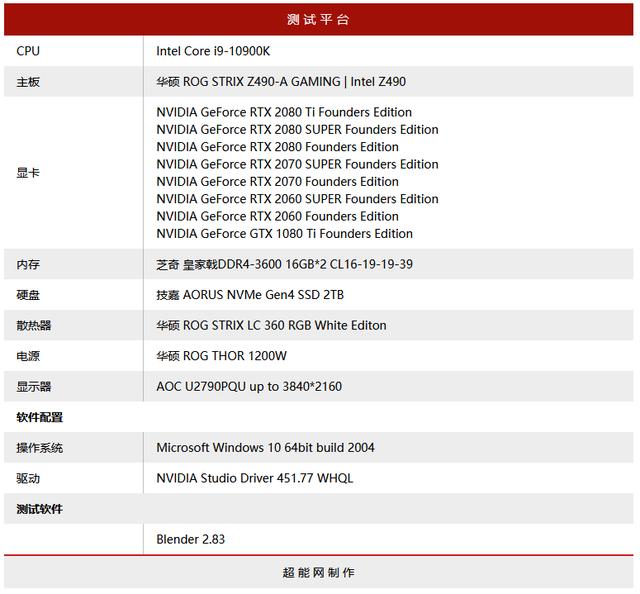Click the AORUS NVMe Gen4 SSD 2TB value
Image resolution: width=640 pixels, height=594 pixels.
click(250, 295)
